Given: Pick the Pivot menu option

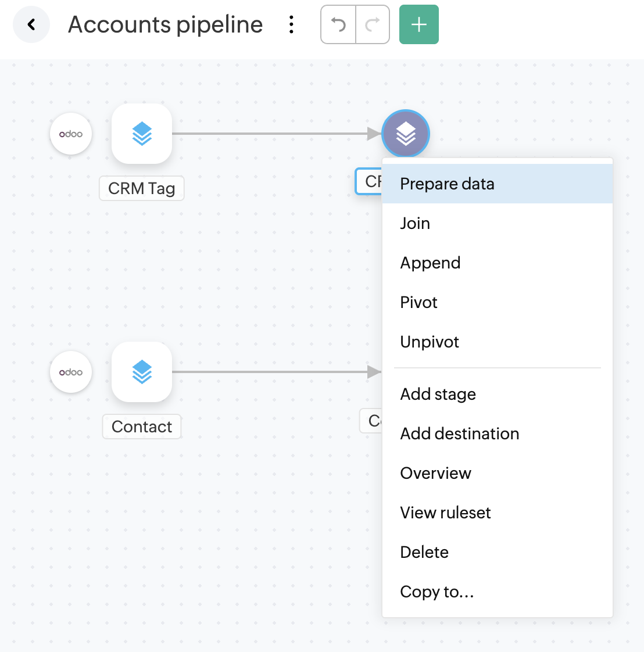Looking at the screenshot, I should pyautogui.click(x=418, y=302).
